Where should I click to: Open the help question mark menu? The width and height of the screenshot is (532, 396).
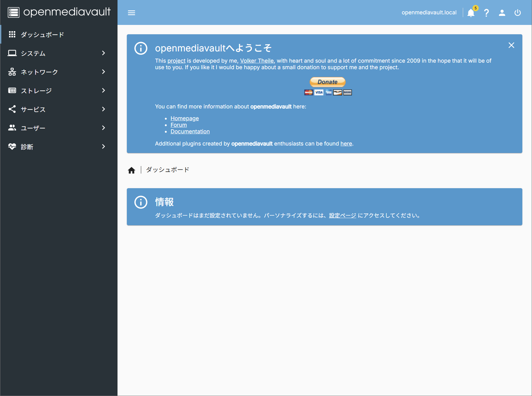[x=486, y=13]
